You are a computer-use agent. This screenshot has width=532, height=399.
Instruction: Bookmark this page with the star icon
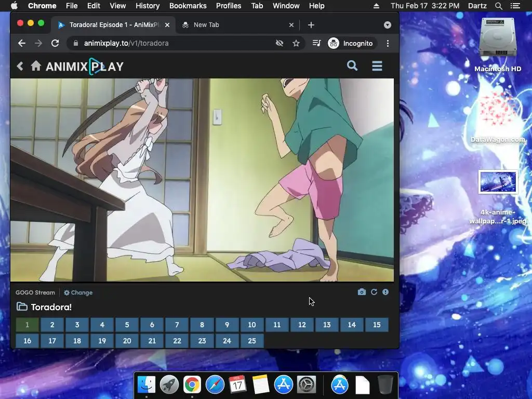coord(296,43)
